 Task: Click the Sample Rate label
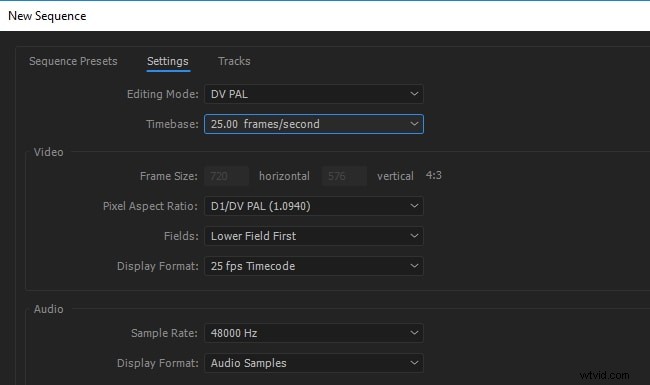pyautogui.click(x=164, y=333)
